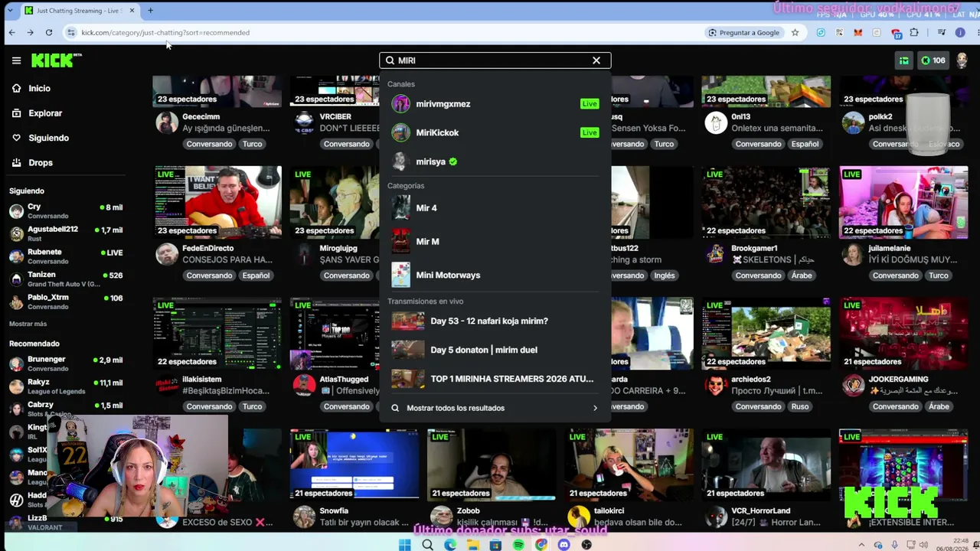
Task: Open the green gift shop icon in header
Action: [x=904, y=60]
